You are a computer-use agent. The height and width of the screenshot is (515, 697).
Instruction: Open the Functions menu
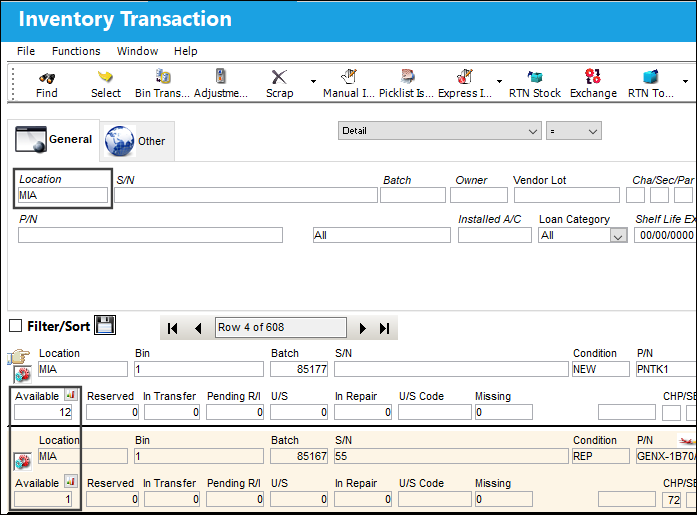(x=76, y=51)
